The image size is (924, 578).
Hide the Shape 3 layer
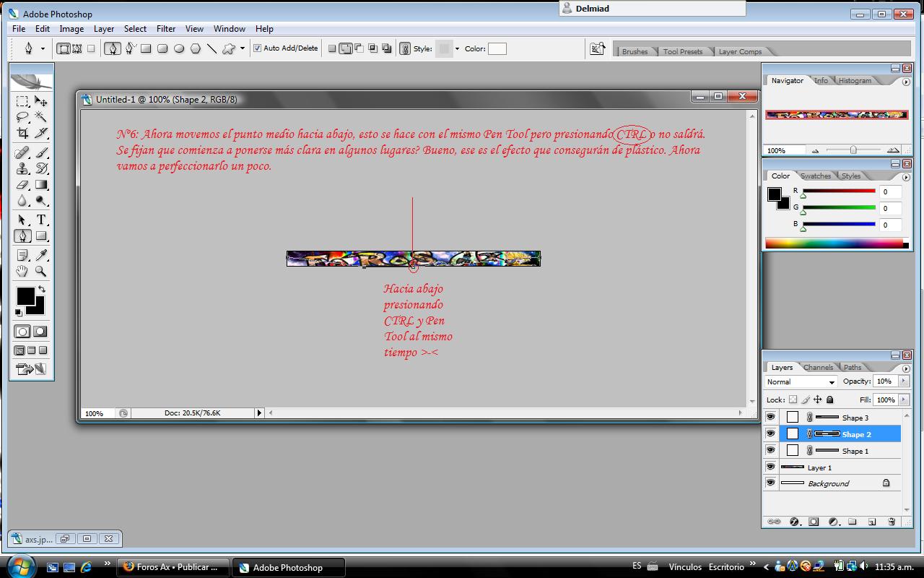[771, 418]
